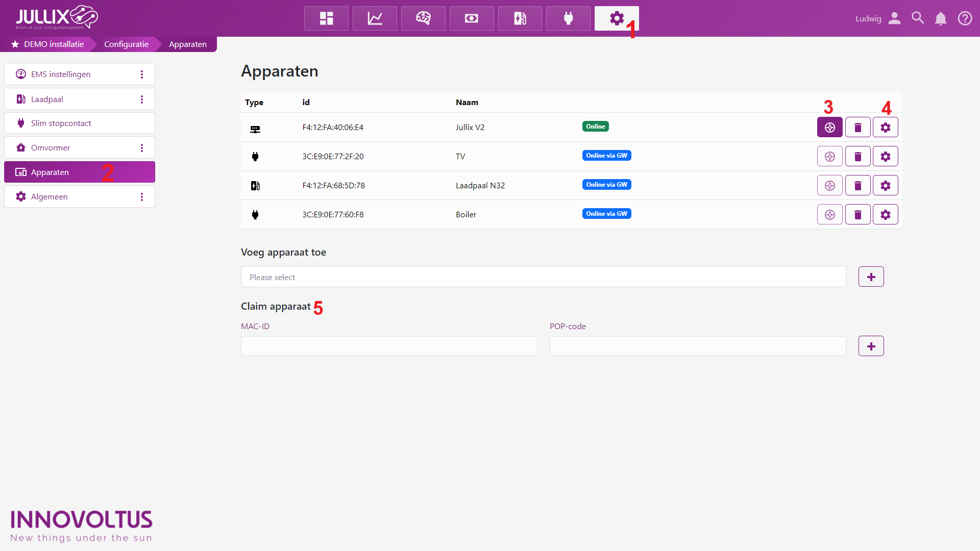Screen dimensions: 980x551
Task: Expand Omvormer three-dot menu
Action: (x=142, y=148)
